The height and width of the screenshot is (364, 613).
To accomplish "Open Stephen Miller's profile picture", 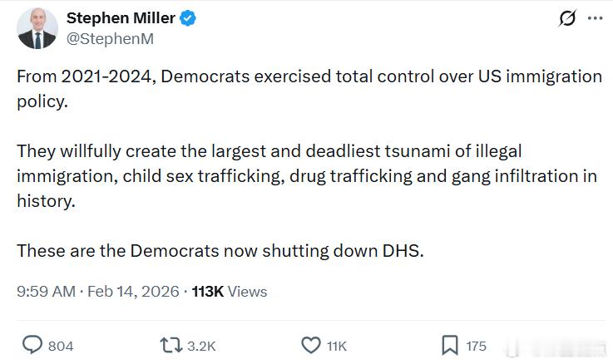I will [x=37, y=28].
